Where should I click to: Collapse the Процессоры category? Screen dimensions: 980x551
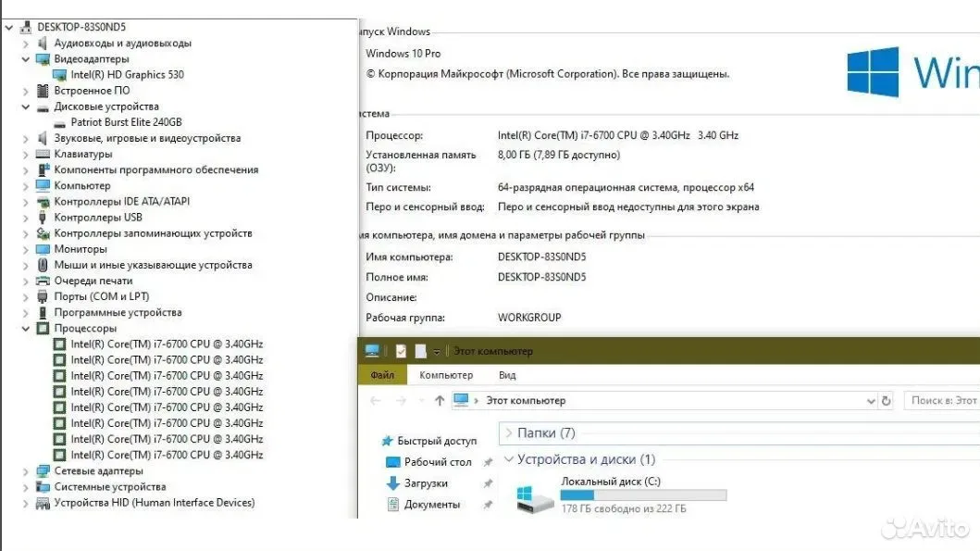click(26, 329)
